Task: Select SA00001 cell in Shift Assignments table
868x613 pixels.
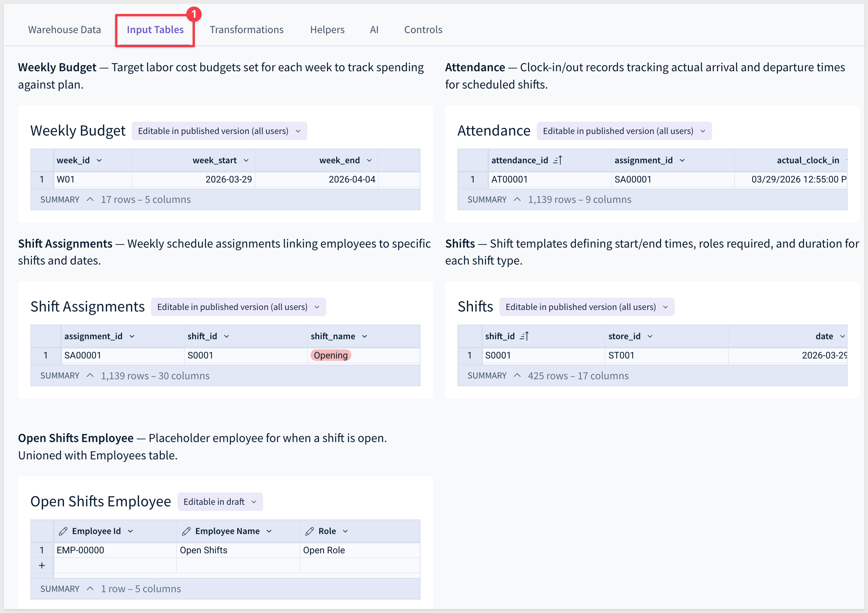Action: click(x=123, y=355)
